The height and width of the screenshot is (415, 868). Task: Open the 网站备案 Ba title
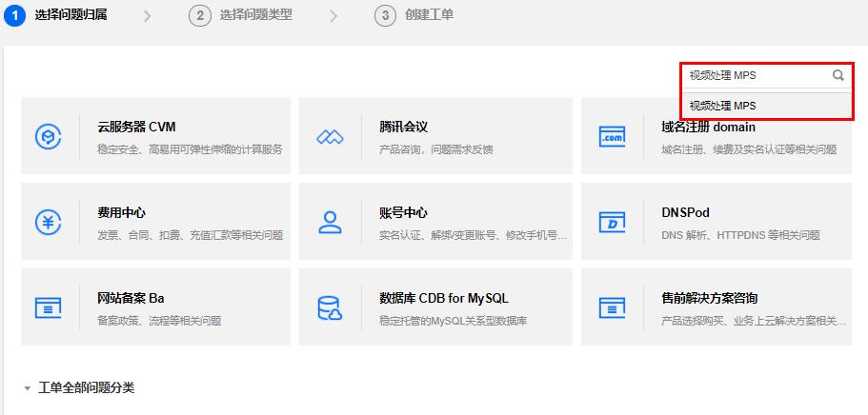pyautogui.click(x=131, y=298)
